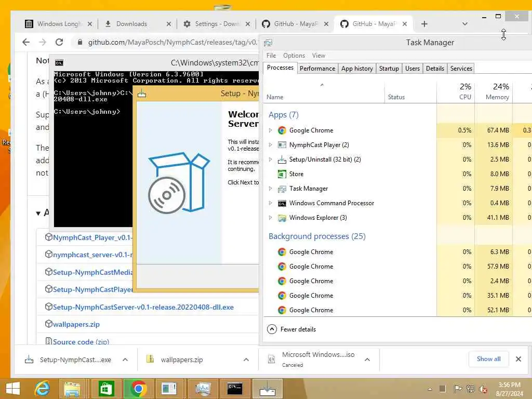Image resolution: width=532 pixels, height=399 pixels.
Task: Click Action Center flag in system tray
Action: [458, 389]
